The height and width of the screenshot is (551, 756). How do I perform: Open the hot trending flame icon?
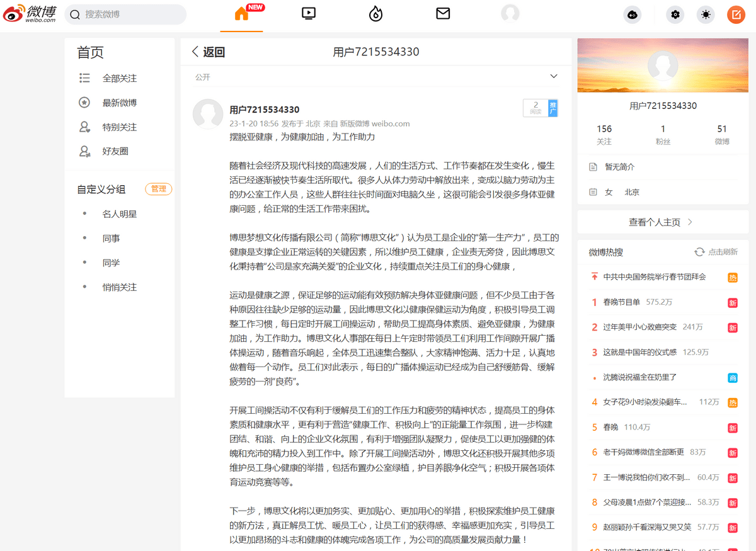pos(376,14)
